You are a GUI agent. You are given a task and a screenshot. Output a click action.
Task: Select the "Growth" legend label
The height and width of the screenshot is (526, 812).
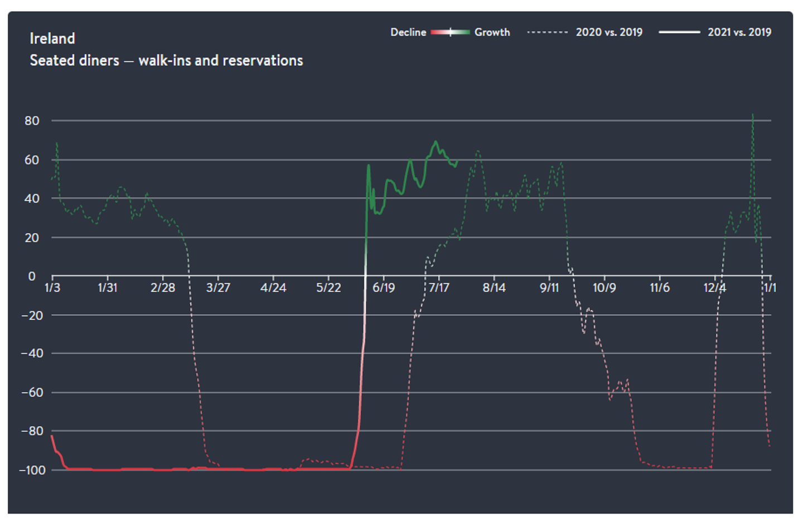(492, 32)
